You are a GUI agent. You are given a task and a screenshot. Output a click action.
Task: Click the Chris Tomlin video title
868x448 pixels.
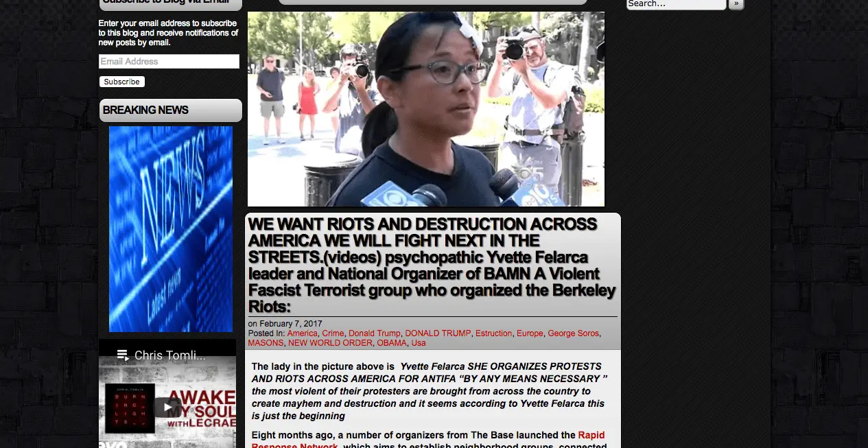tap(169, 355)
